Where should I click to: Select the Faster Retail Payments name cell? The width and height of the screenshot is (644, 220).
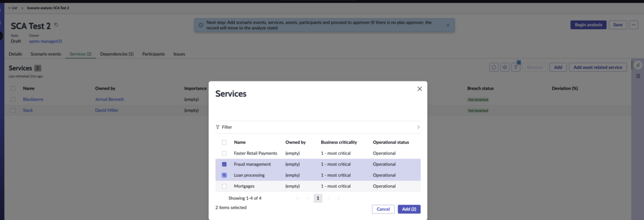click(256, 153)
